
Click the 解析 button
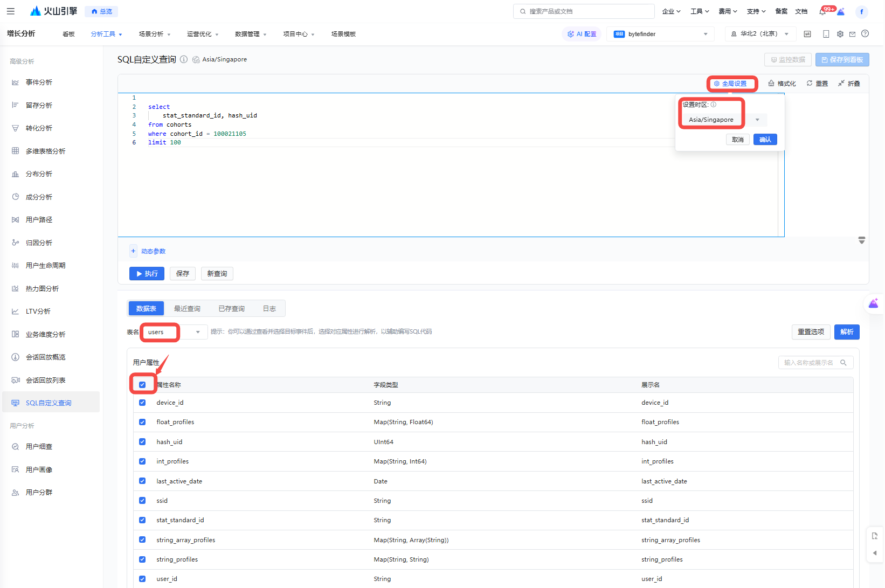tap(847, 332)
